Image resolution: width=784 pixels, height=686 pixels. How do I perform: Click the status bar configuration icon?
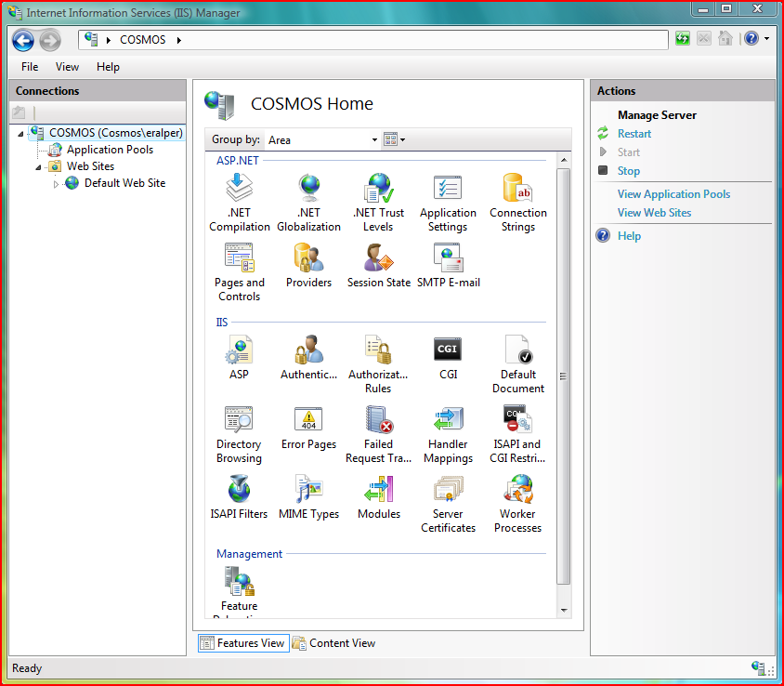click(x=758, y=667)
